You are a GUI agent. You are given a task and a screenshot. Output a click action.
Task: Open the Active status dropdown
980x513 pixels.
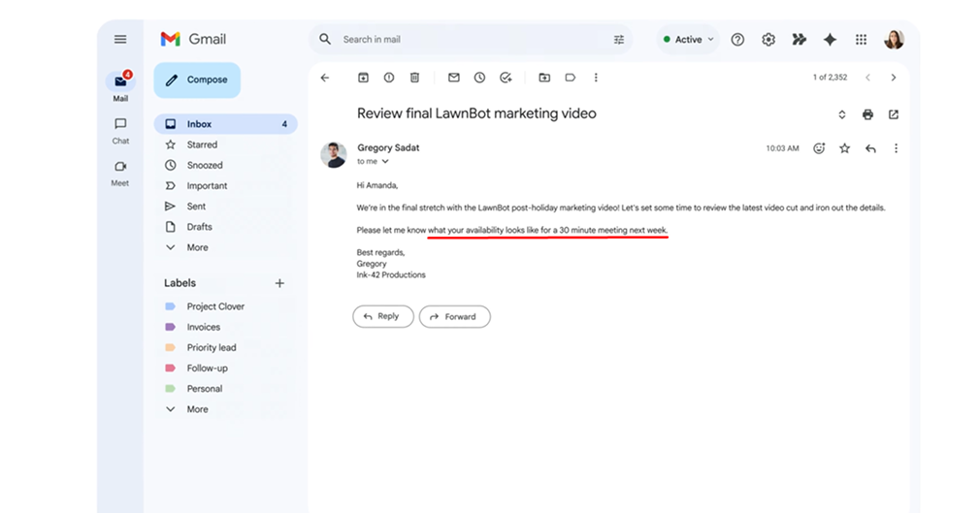(x=687, y=40)
